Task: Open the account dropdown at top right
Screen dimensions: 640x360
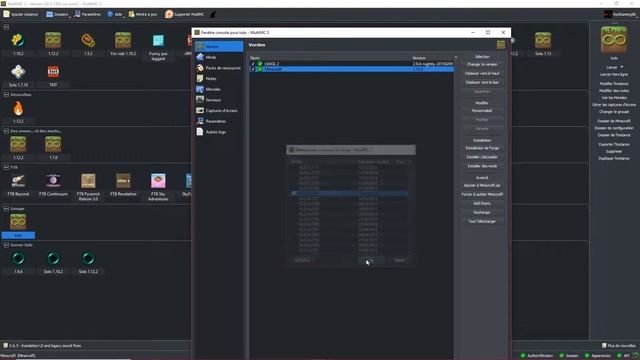Action: click(621, 14)
